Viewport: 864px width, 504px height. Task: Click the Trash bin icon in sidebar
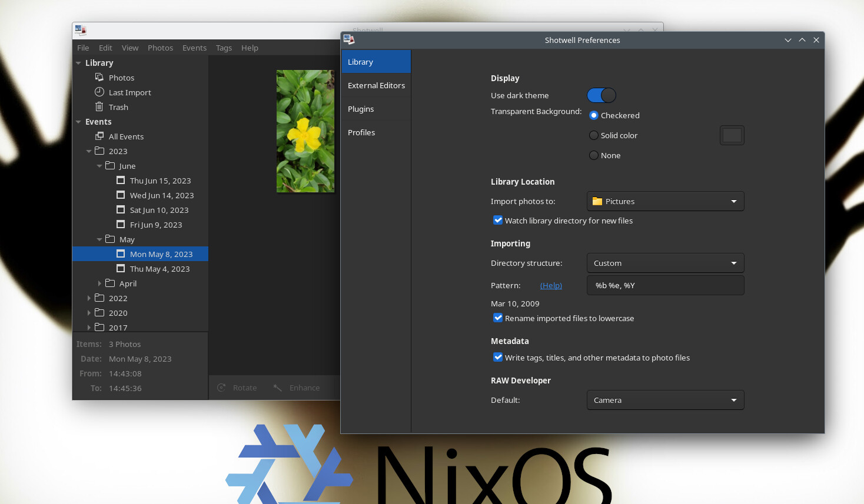(x=99, y=106)
